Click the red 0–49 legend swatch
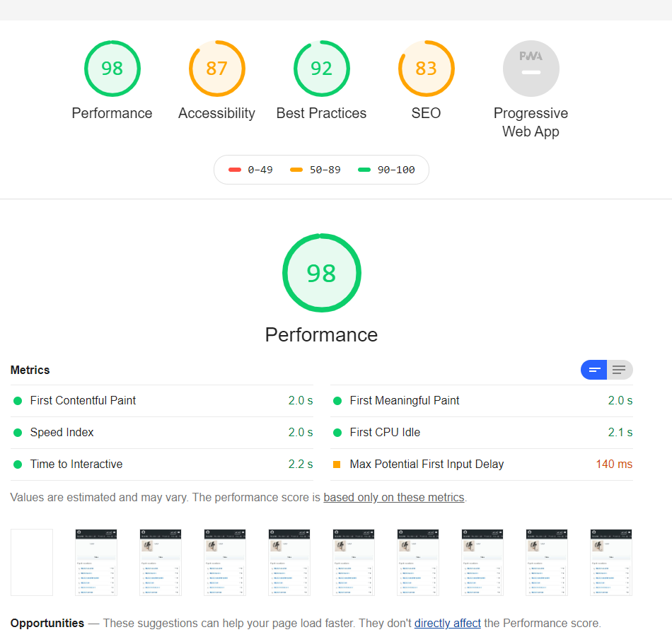 point(235,170)
